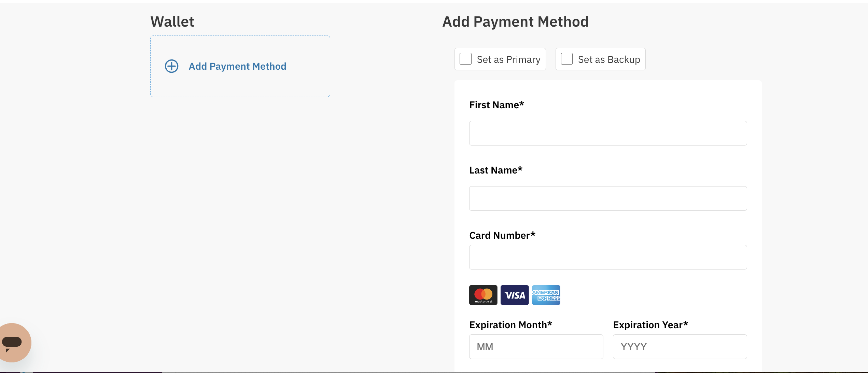Click the Card Number field label
The width and height of the screenshot is (868, 373).
click(x=502, y=235)
